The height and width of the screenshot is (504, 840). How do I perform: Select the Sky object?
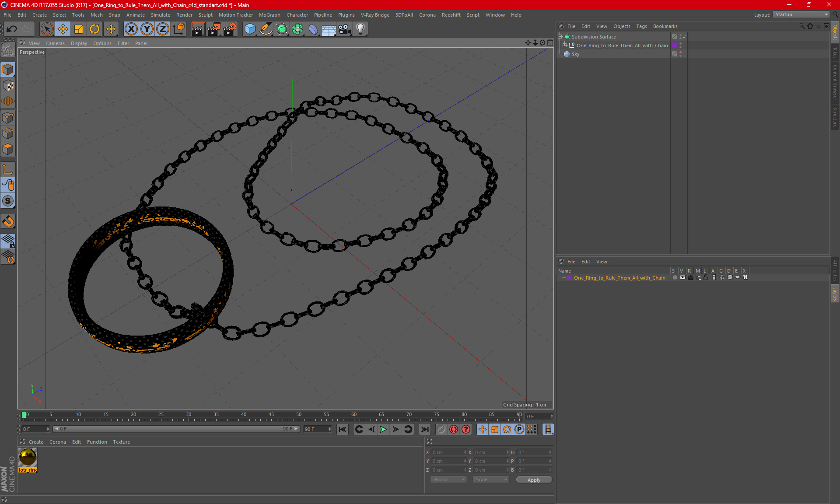575,54
